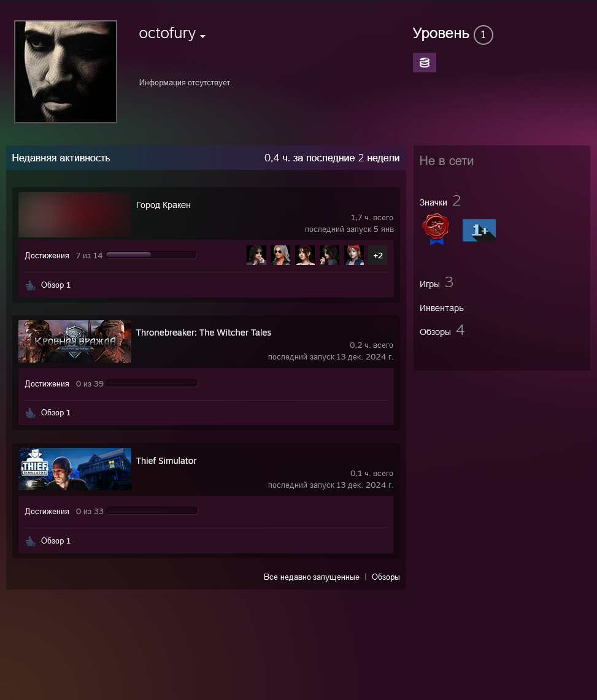Click the 0,2 ч. всего playtime text

click(371, 345)
